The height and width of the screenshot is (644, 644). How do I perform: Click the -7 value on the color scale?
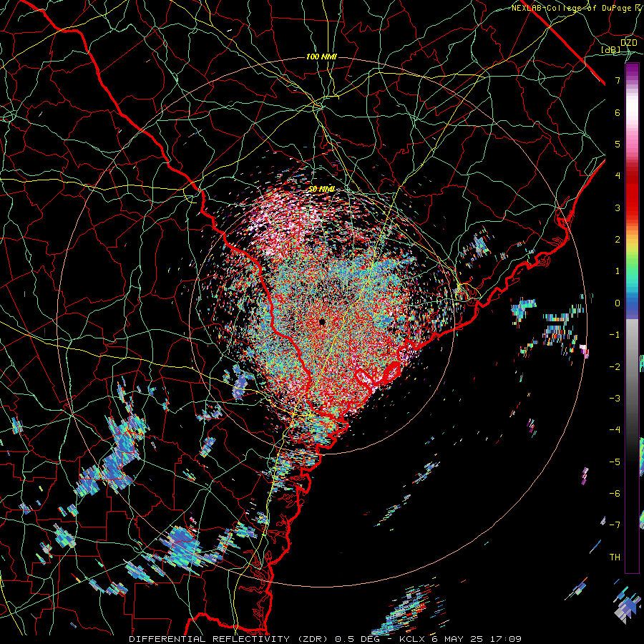click(x=615, y=525)
